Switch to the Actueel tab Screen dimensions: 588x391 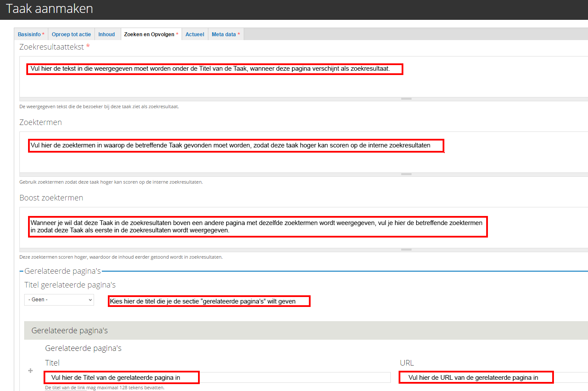pyautogui.click(x=195, y=34)
